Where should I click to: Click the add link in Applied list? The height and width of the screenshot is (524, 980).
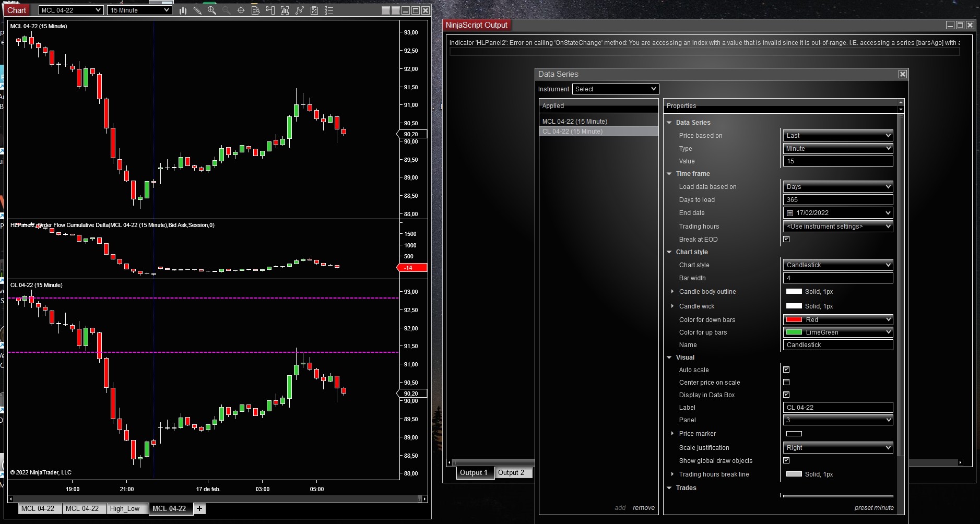[620, 508]
